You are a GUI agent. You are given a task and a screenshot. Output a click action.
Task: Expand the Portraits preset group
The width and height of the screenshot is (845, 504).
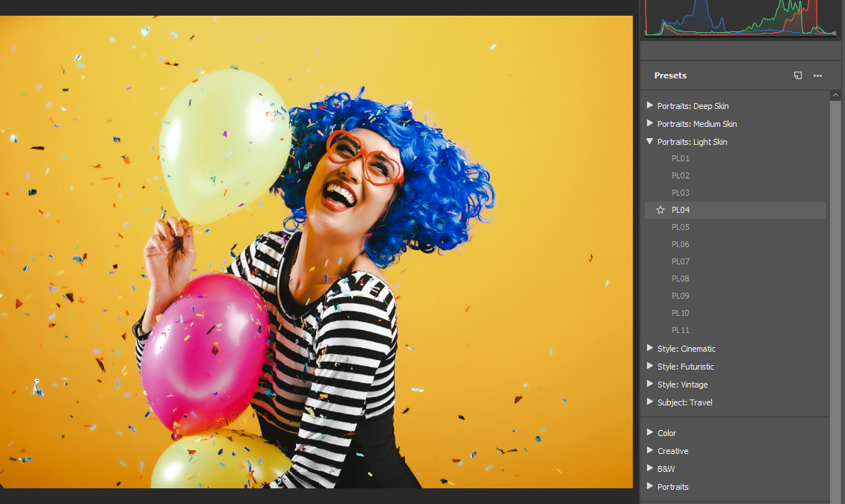[650, 486]
